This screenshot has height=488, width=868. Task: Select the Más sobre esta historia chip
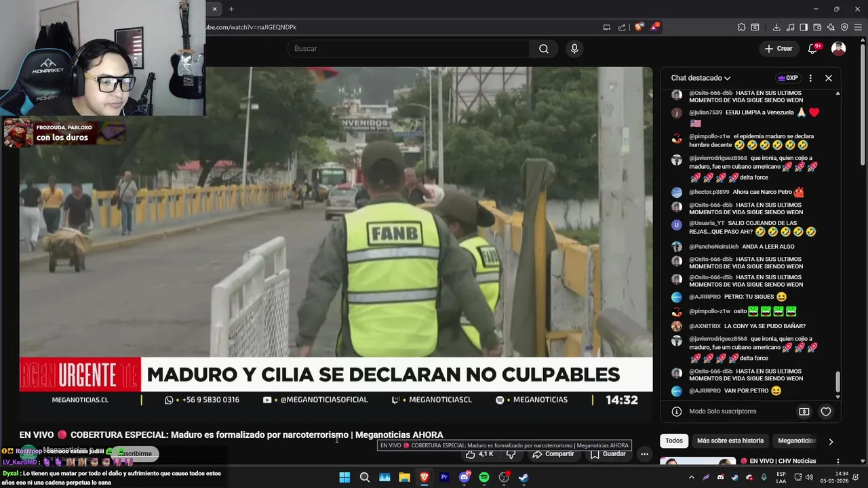click(x=730, y=441)
